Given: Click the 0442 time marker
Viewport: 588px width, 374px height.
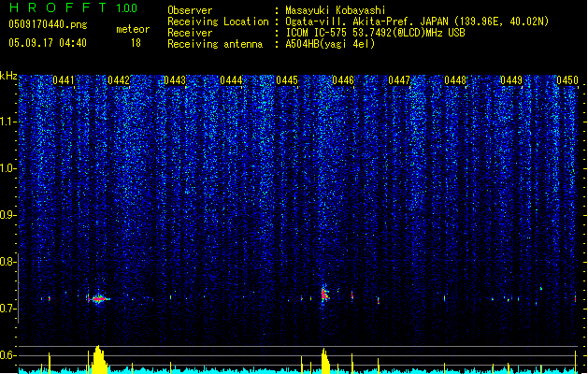Looking at the screenshot, I should click(x=119, y=80).
